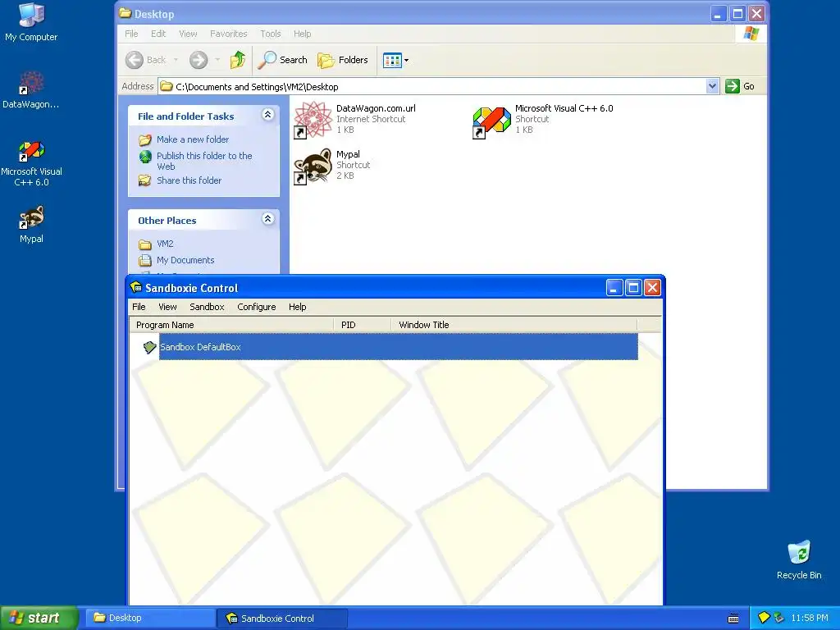Click into Address bar path field
Screen dimensions: 840x630
click(x=431, y=86)
